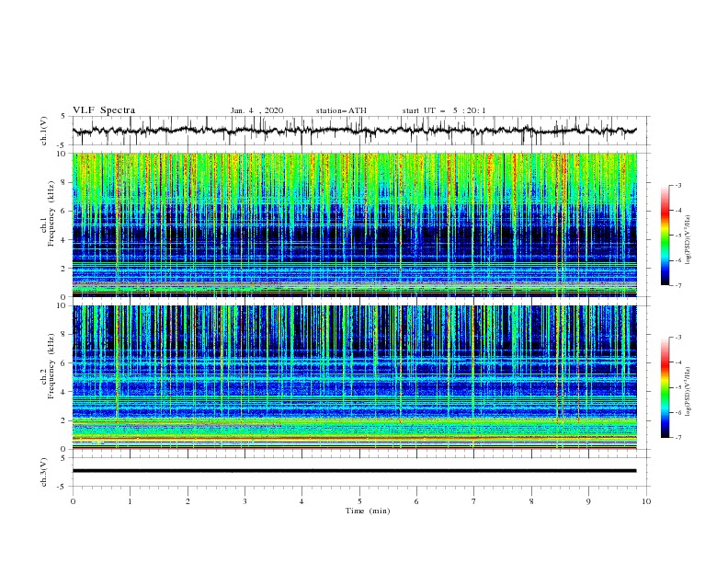The width and height of the screenshot is (728, 563).
Task: Click the upper color scale bar
Action: pos(665,236)
